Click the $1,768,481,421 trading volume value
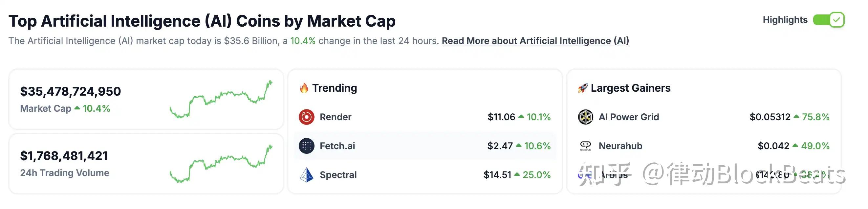 [x=64, y=156]
